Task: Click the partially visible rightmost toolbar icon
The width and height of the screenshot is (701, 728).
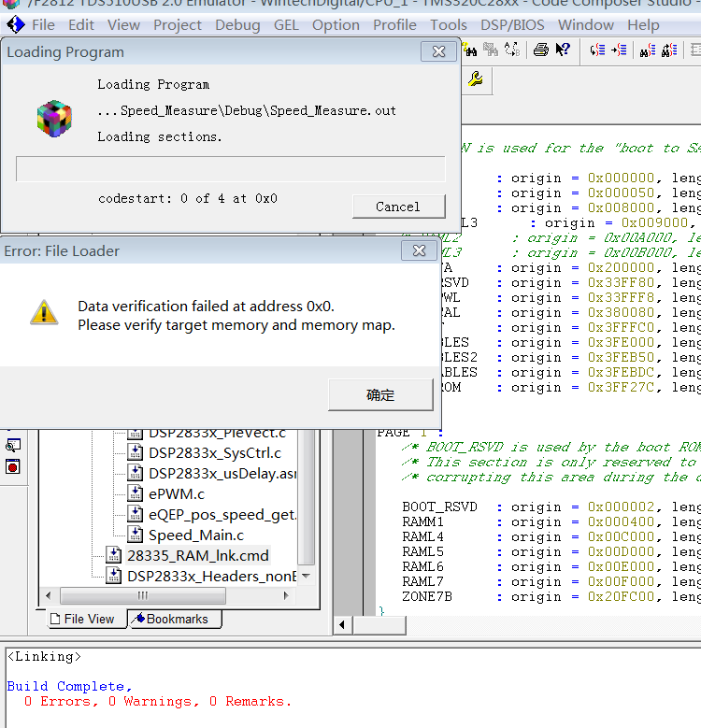Action: point(695,50)
